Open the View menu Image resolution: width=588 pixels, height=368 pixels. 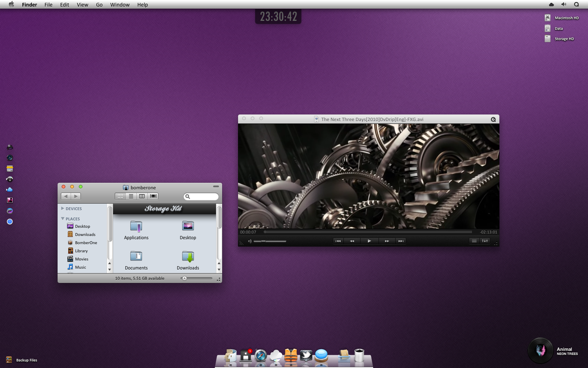point(82,4)
